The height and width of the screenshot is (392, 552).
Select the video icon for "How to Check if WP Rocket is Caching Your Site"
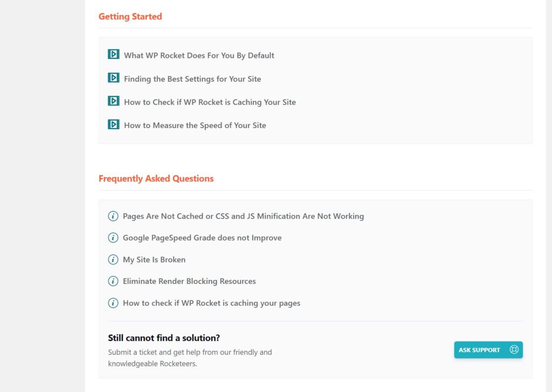pos(113,101)
